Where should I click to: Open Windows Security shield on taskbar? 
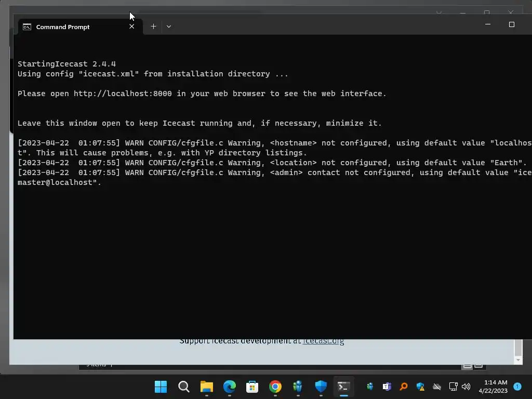pyautogui.click(x=321, y=387)
